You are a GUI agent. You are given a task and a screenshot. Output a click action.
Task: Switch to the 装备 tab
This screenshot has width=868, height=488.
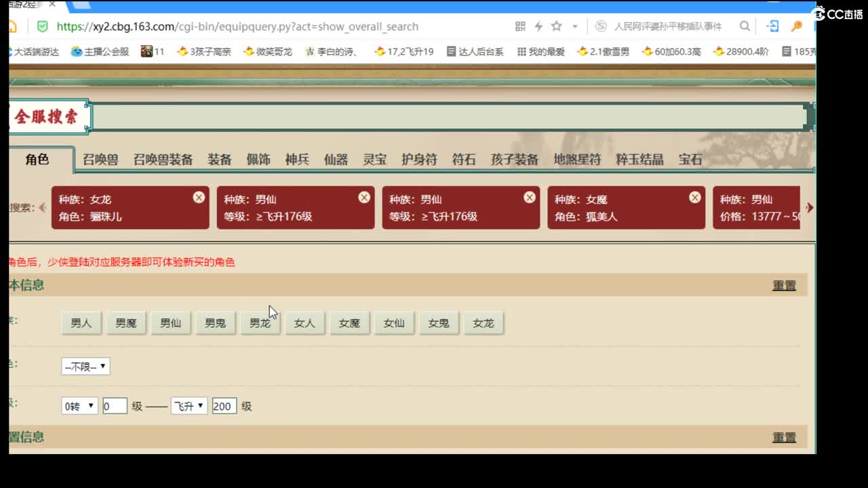coord(220,159)
